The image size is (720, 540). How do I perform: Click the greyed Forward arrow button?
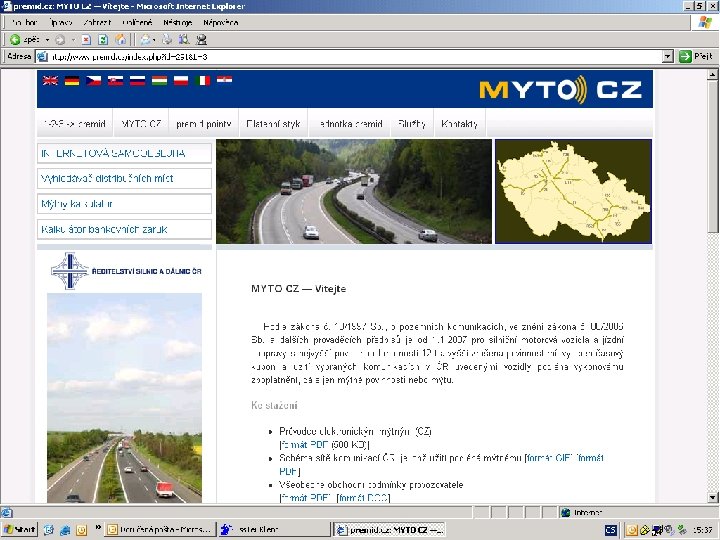(60, 40)
